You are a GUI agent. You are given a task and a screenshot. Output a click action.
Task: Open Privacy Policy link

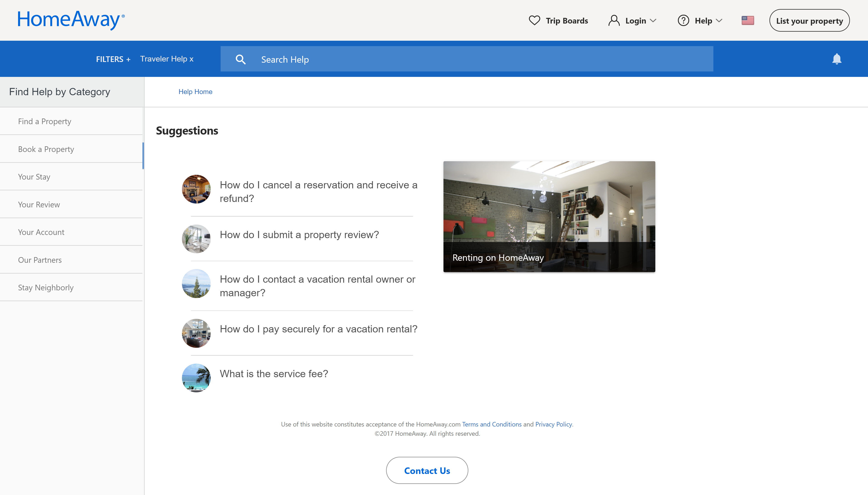click(554, 424)
